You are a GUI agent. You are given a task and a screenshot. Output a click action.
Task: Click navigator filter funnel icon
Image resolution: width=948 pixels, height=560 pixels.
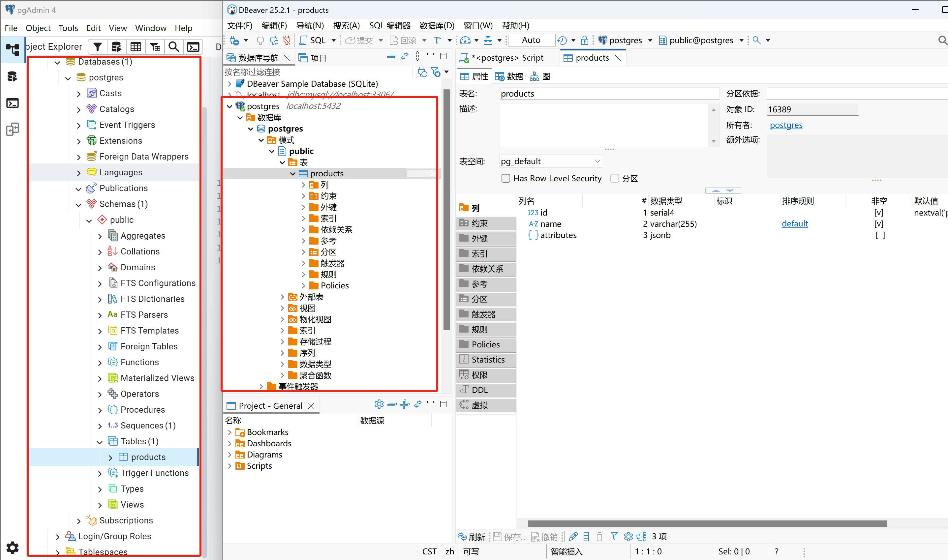[x=436, y=72]
